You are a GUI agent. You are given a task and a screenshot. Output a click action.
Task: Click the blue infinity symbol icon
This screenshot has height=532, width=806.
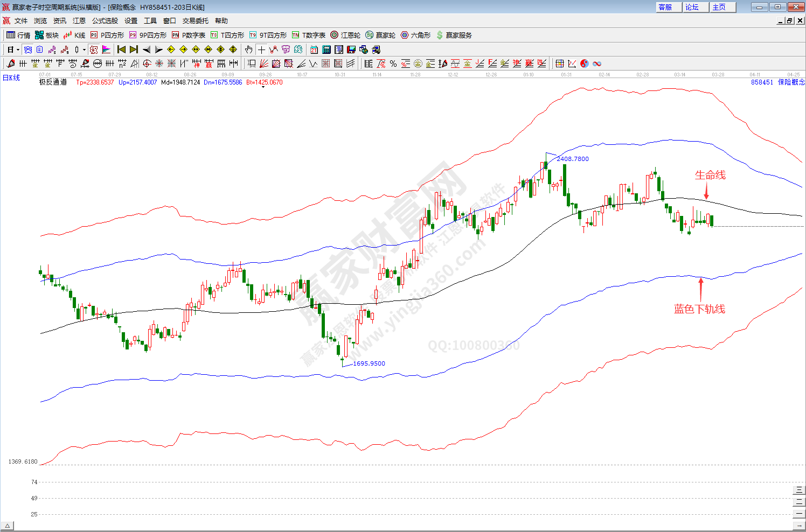(x=597, y=64)
